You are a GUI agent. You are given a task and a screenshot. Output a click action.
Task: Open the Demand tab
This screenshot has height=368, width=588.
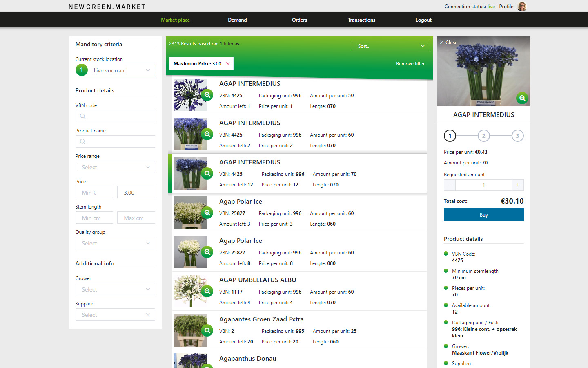237,20
